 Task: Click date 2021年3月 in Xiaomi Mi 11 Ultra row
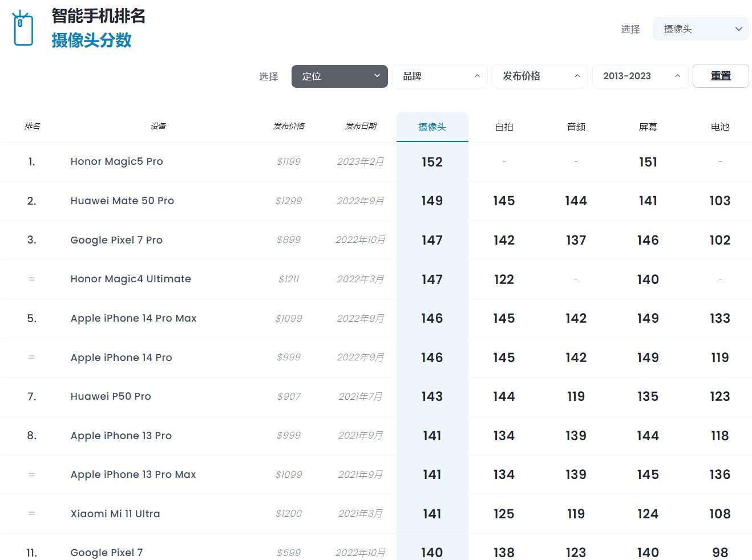coord(361,513)
